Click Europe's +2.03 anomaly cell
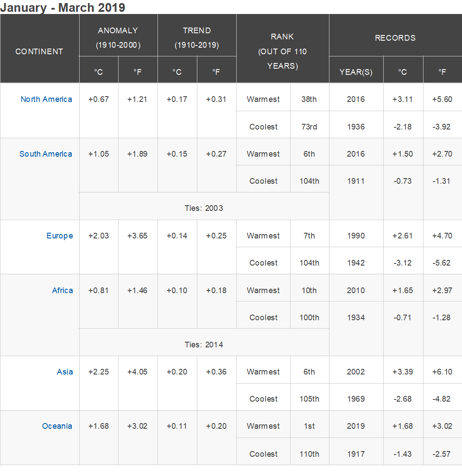Image resolution: width=462 pixels, height=476 pixels. [98, 236]
